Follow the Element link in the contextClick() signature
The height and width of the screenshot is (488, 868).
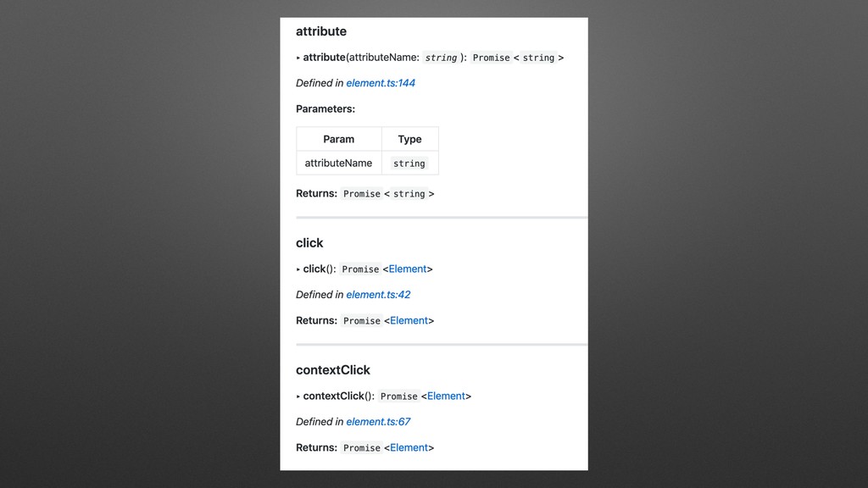pos(446,396)
